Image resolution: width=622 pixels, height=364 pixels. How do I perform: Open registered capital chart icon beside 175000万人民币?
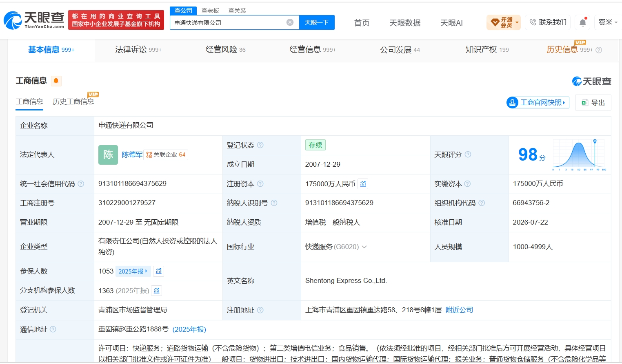(x=363, y=184)
